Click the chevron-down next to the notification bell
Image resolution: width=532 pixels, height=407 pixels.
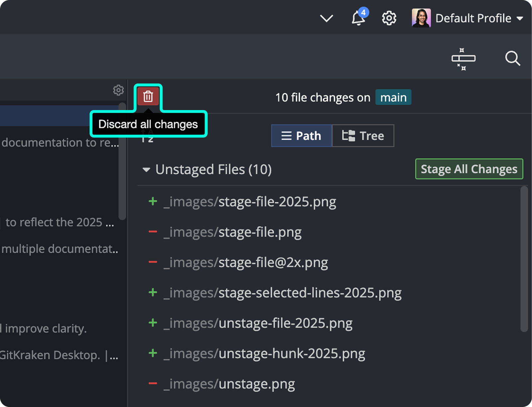pos(326,18)
